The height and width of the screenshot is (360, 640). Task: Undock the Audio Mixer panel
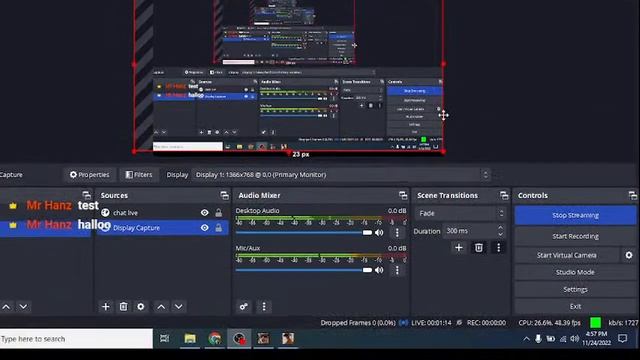pos(403,196)
